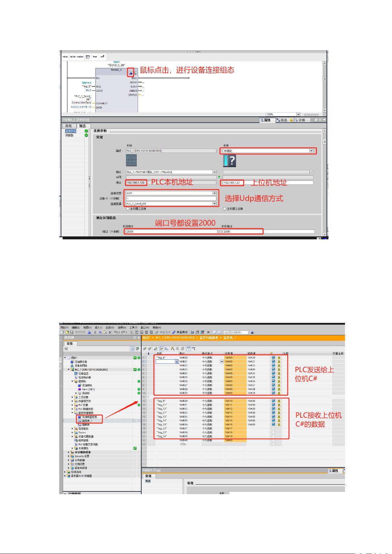Click the TSEND_C connection configuration icon

point(131,73)
